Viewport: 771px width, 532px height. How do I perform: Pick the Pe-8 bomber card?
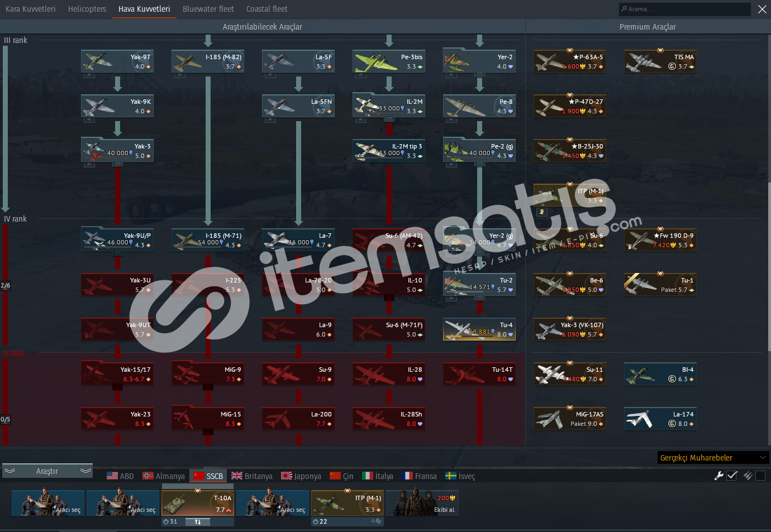pyautogui.click(x=479, y=106)
